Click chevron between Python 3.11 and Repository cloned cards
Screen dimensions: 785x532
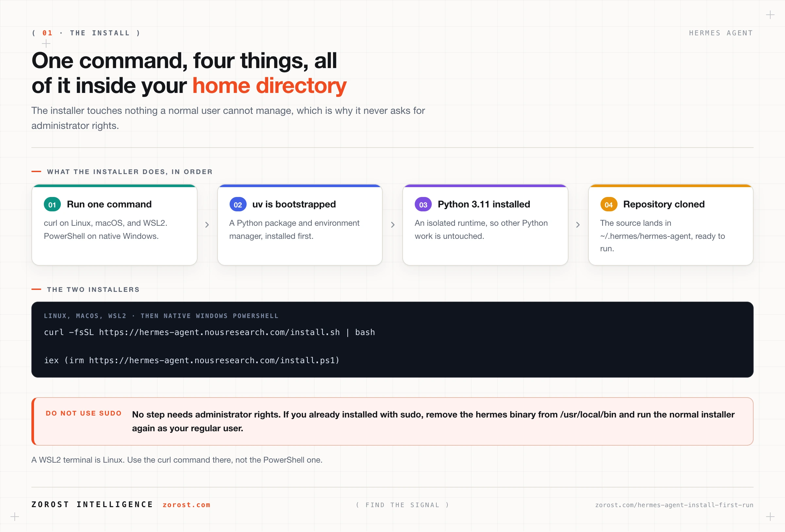tap(578, 225)
